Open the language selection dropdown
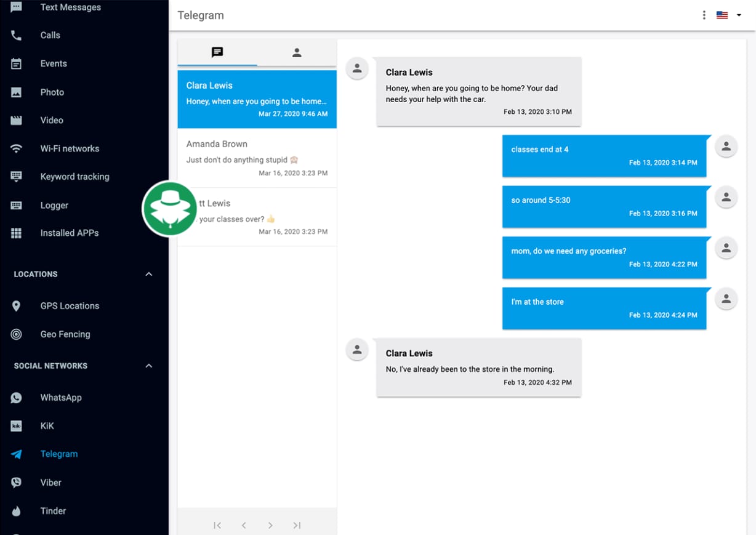Screen dimensions: 756x535 click(727, 15)
